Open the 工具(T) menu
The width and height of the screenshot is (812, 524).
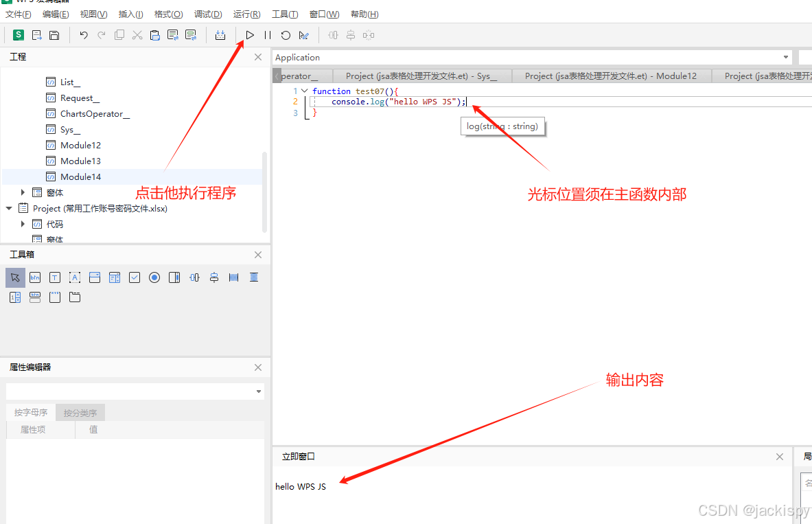pyautogui.click(x=285, y=14)
